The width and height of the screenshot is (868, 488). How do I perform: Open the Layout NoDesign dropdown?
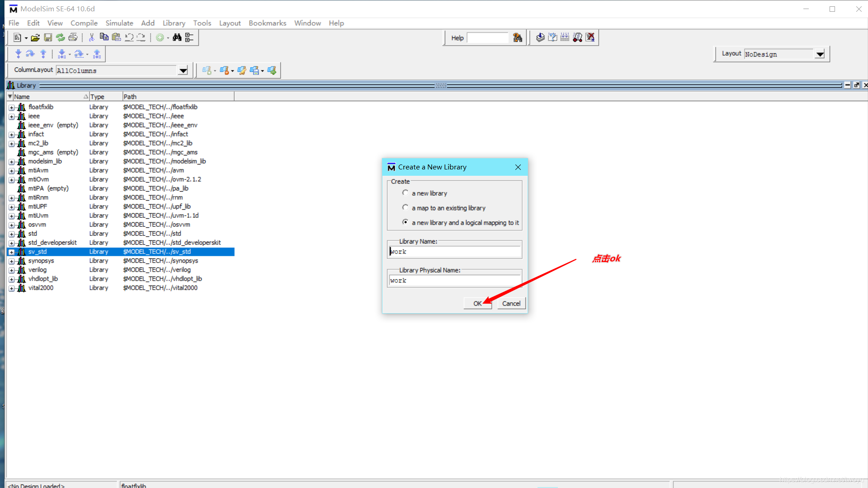tap(820, 54)
